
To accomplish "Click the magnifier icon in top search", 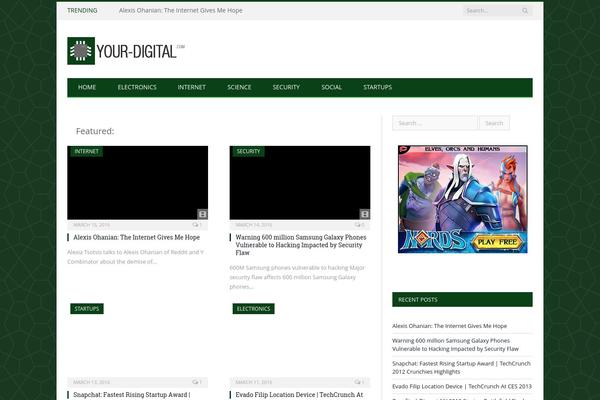I will (x=525, y=11).
